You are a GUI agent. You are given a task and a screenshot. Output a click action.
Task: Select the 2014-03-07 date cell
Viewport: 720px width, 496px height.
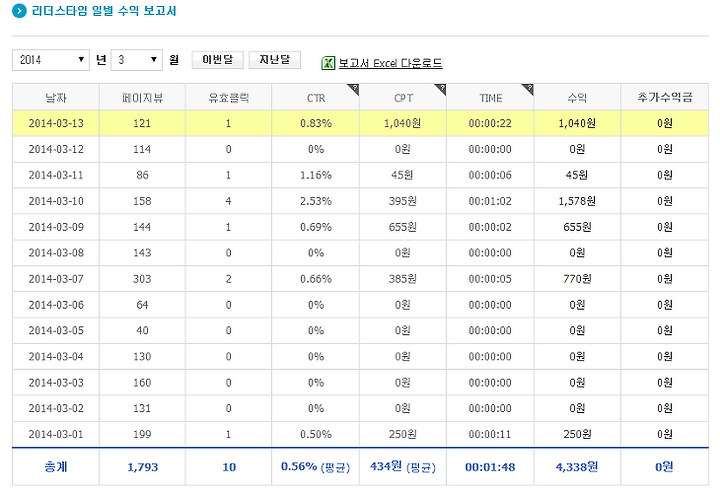[x=56, y=279]
